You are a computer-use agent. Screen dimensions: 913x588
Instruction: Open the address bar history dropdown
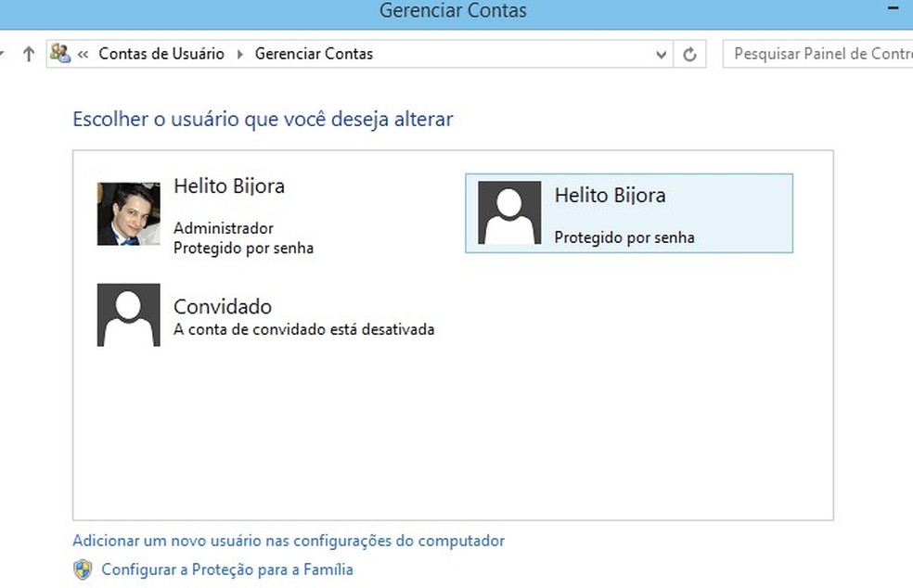tap(661, 54)
